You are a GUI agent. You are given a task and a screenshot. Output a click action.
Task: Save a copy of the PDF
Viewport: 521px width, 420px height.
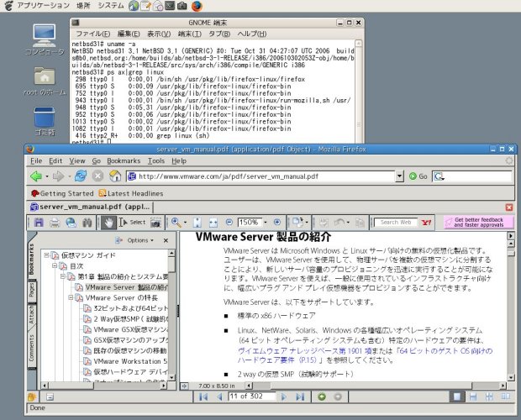(x=39, y=223)
